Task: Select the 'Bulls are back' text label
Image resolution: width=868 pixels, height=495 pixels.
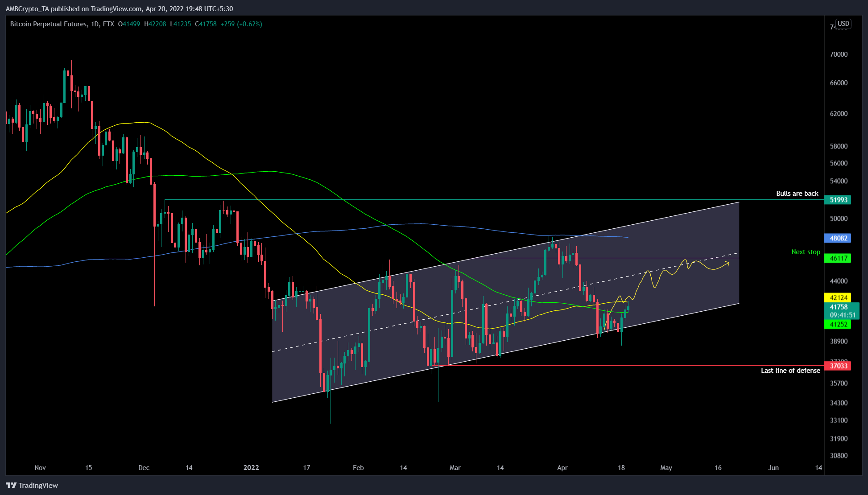Action: coord(797,194)
